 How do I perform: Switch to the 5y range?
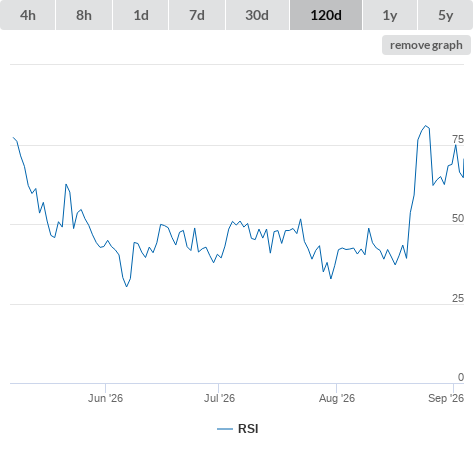point(445,15)
